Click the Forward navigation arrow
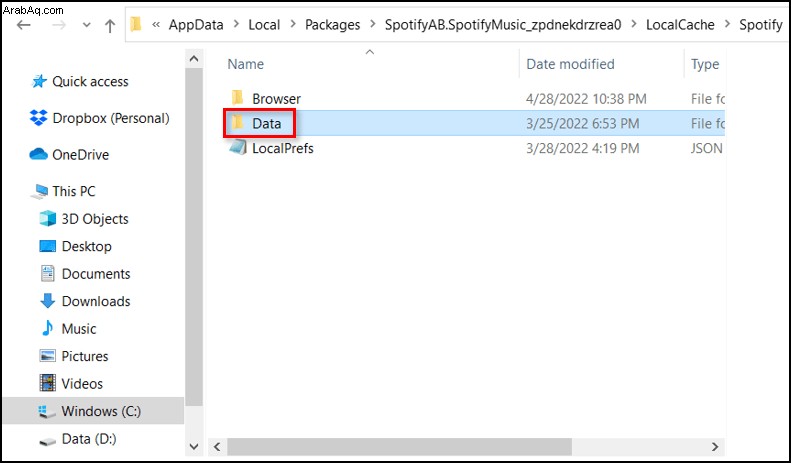 (59, 25)
